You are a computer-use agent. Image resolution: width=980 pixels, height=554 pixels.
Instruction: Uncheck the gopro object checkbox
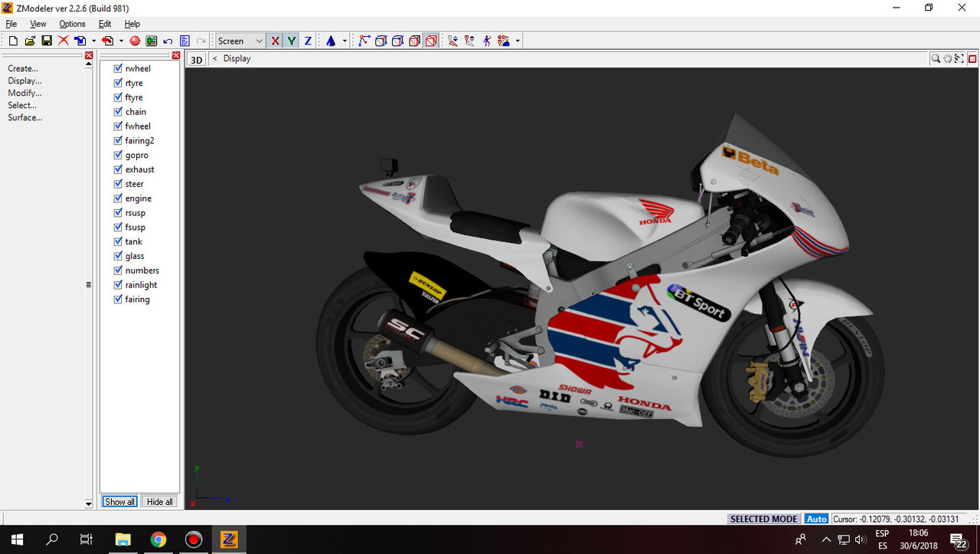[x=118, y=155]
